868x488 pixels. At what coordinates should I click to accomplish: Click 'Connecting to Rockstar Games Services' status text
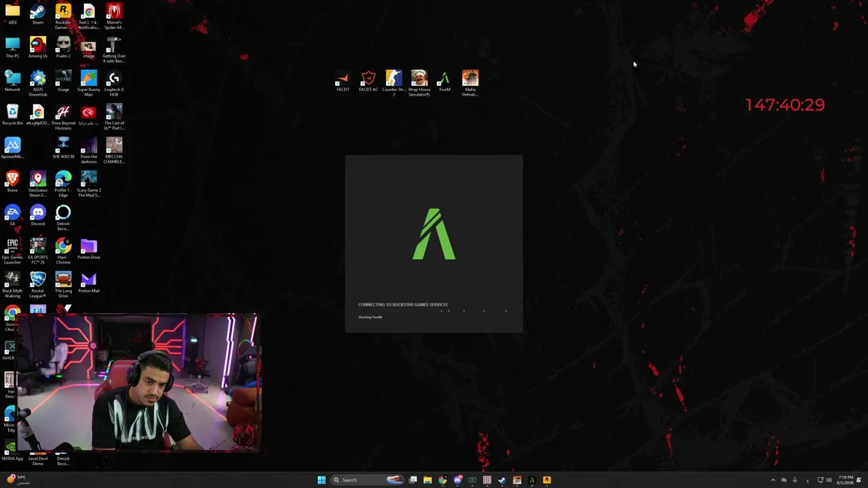click(x=403, y=304)
